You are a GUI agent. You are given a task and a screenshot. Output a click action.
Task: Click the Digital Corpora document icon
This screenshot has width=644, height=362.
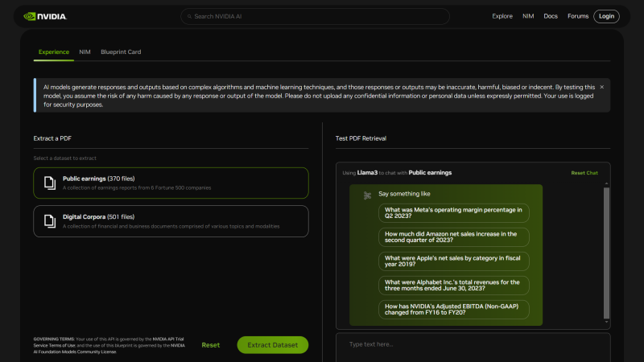tap(49, 221)
